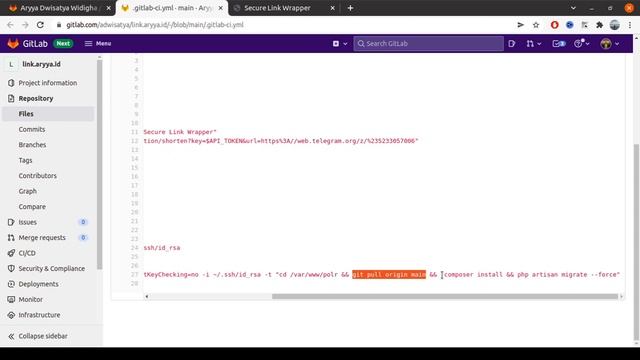Open Merge requests sidebar item

(x=42, y=238)
